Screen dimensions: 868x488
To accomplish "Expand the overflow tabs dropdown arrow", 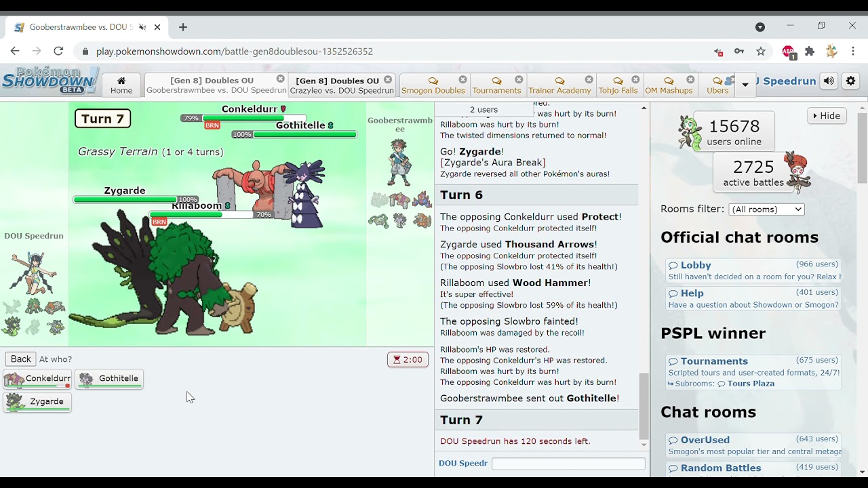I will [x=745, y=85].
